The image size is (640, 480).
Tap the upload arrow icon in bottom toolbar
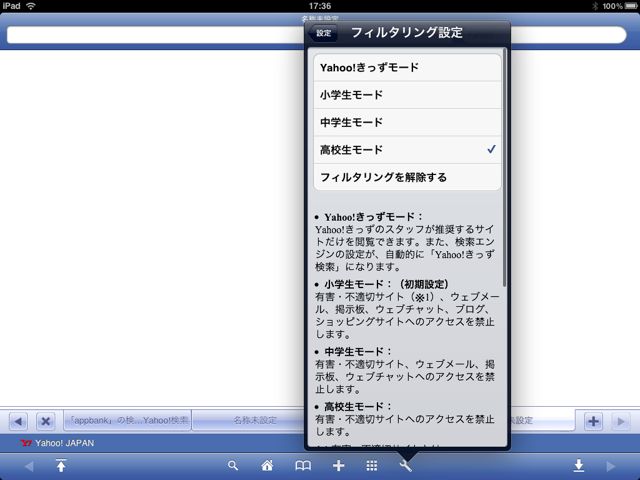(x=61, y=465)
